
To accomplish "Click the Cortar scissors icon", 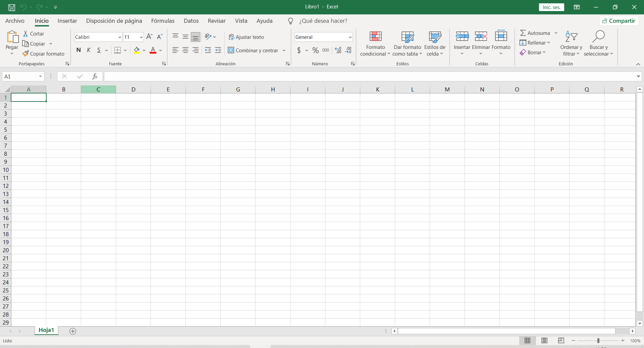I will click(x=25, y=34).
